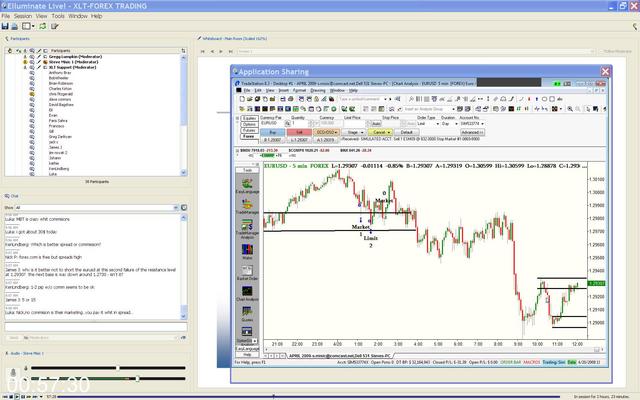
Task: Click the bid price button below Buy
Action: pyautogui.click(x=273, y=140)
